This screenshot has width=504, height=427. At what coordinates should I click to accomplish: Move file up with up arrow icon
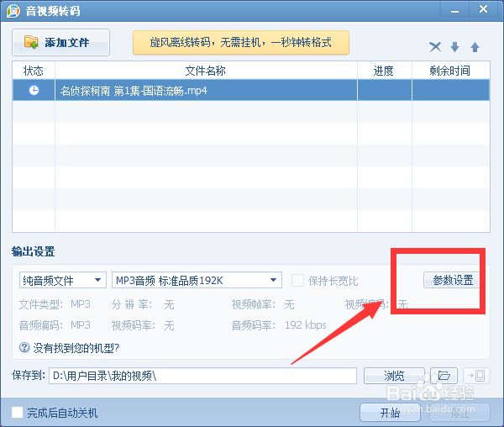point(475,47)
